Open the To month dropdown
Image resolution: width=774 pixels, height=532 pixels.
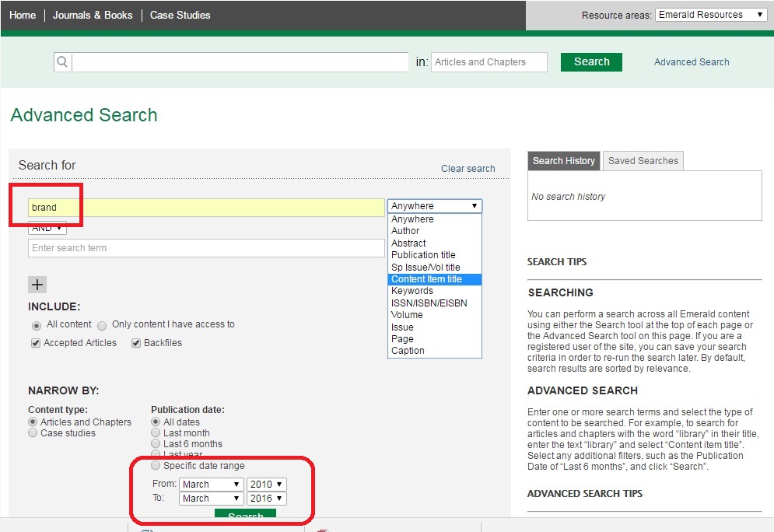[x=212, y=499]
